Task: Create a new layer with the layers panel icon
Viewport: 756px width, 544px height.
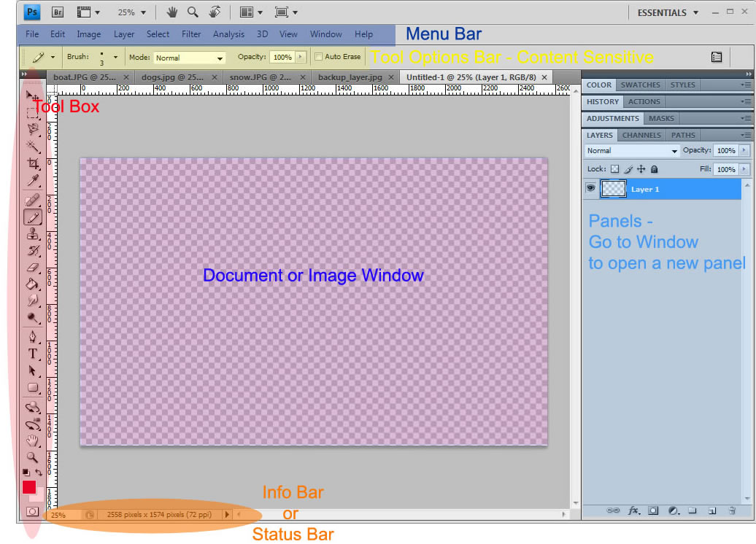Action: [x=712, y=510]
